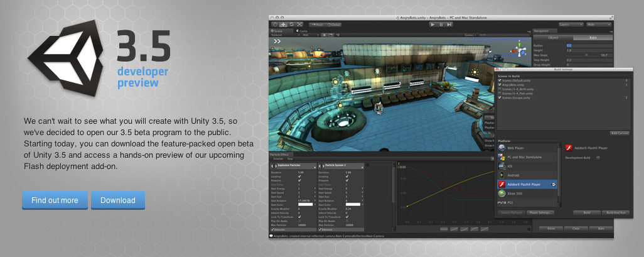
Task: Open the Particle System 2 plus menu
Action: [x=362, y=167]
